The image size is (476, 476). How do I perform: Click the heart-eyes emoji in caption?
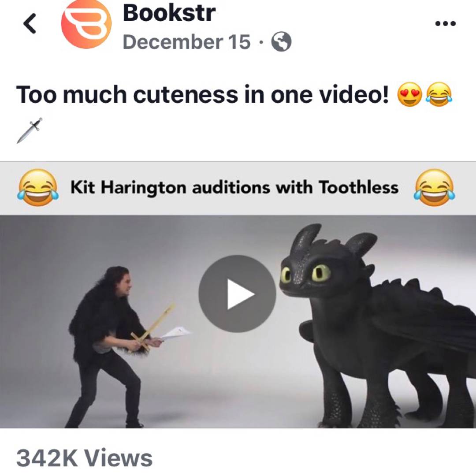[409, 94]
